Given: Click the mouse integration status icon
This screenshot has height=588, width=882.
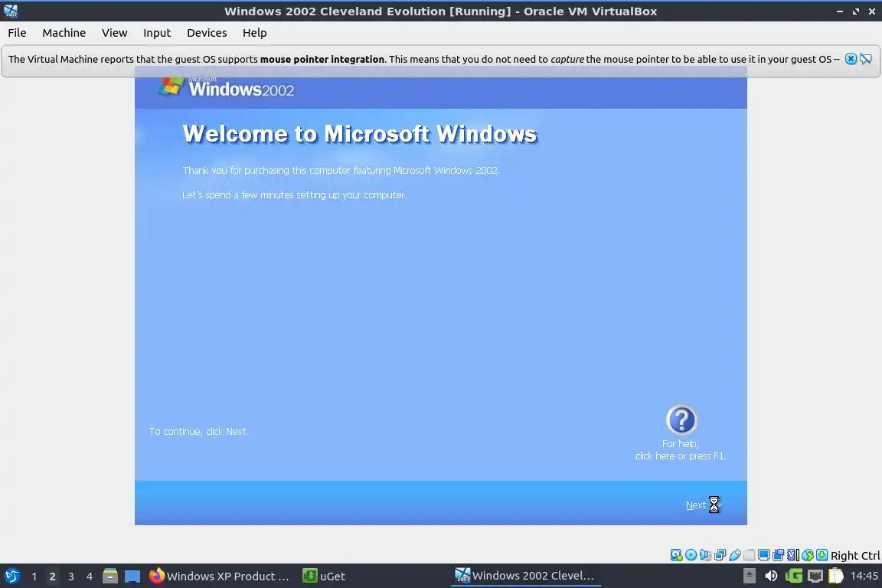Looking at the screenshot, I should (808, 555).
